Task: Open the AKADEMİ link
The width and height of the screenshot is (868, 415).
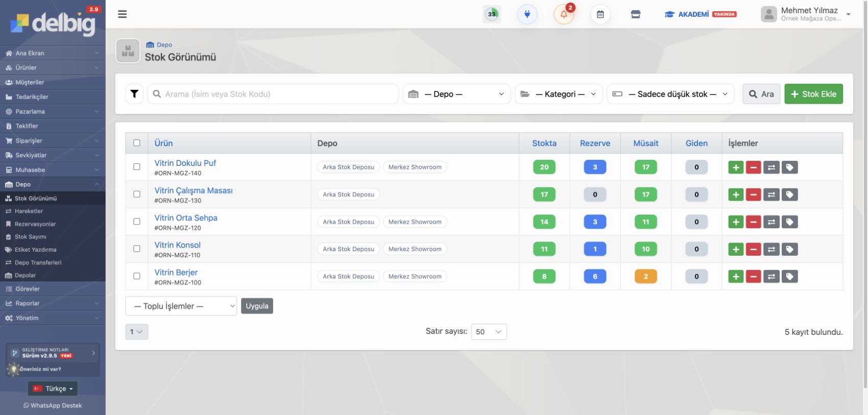Action: click(700, 14)
